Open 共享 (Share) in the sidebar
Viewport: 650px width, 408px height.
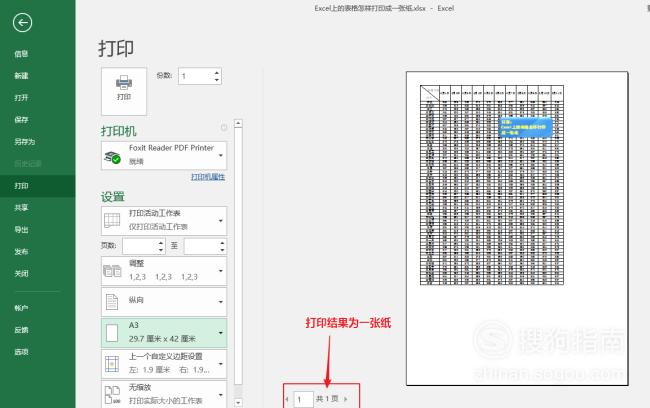pos(21,208)
